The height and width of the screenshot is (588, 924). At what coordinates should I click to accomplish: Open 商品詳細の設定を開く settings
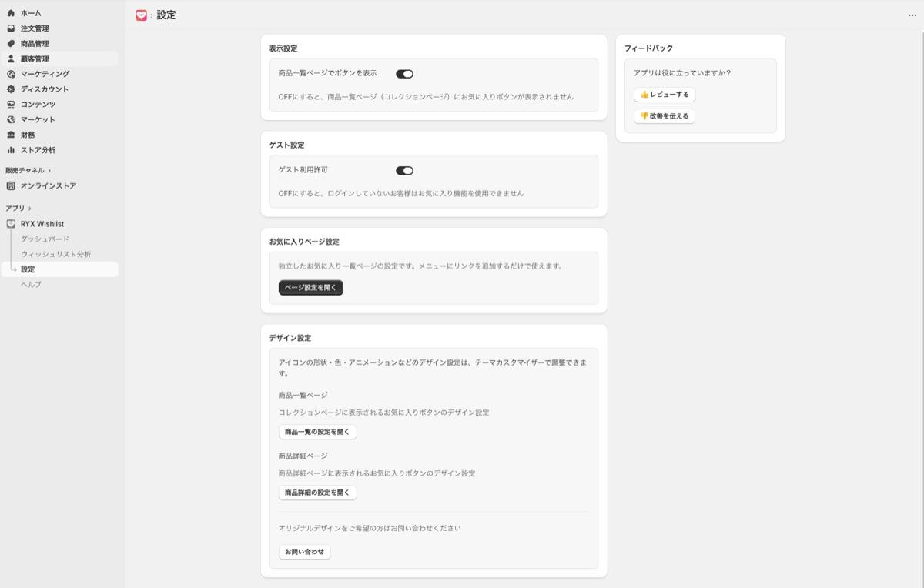[x=317, y=493]
